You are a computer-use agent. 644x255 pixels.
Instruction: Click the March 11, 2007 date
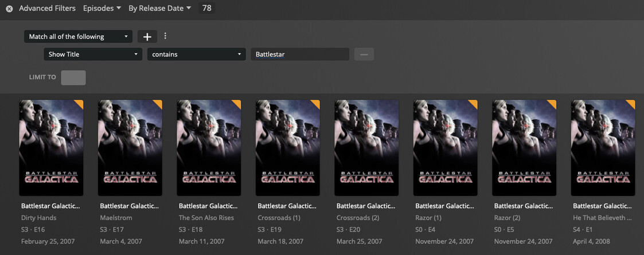(x=202, y=241)
